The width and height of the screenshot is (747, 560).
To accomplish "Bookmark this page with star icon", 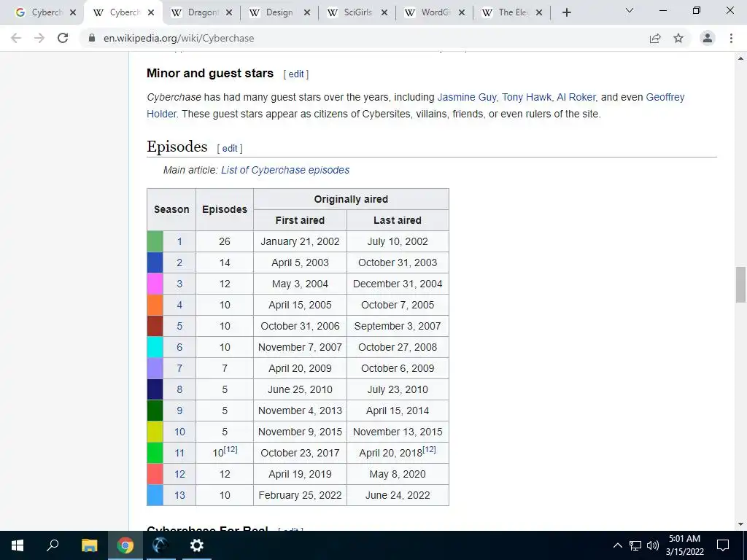I will 678,38.
